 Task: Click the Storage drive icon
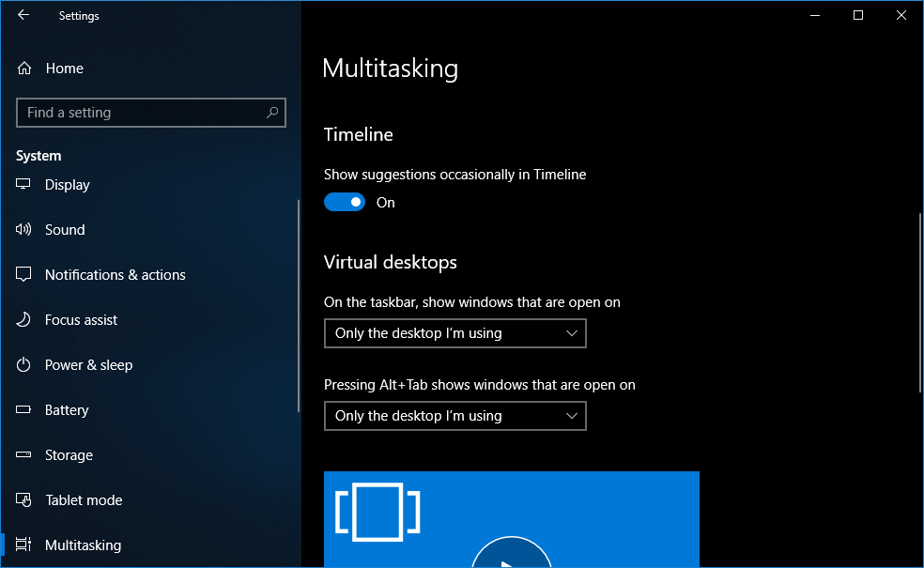pyautogui.click(x=24, y=455)
